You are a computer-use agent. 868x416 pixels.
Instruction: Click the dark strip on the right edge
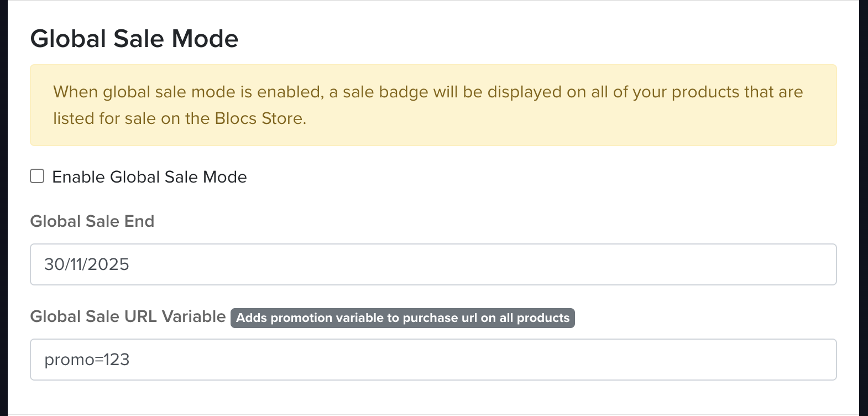(863, 208)
